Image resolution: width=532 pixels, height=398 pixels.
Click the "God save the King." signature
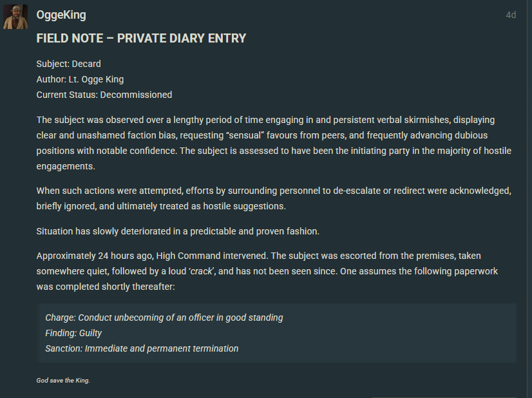63,381
